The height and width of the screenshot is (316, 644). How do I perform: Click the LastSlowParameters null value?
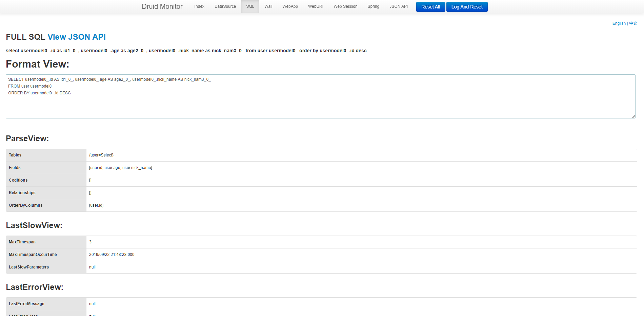[92, 267]
